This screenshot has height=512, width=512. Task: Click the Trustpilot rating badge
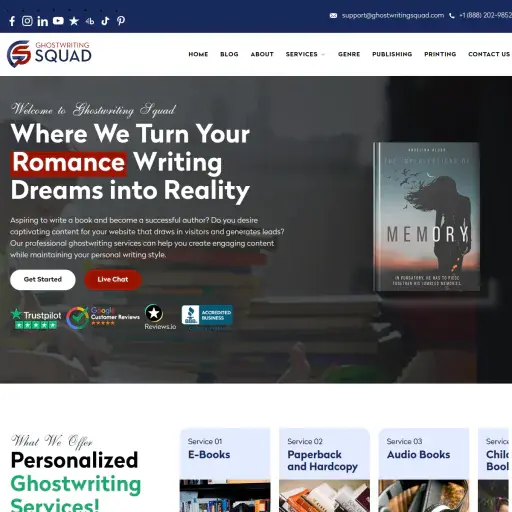click(x=36, y=319)
